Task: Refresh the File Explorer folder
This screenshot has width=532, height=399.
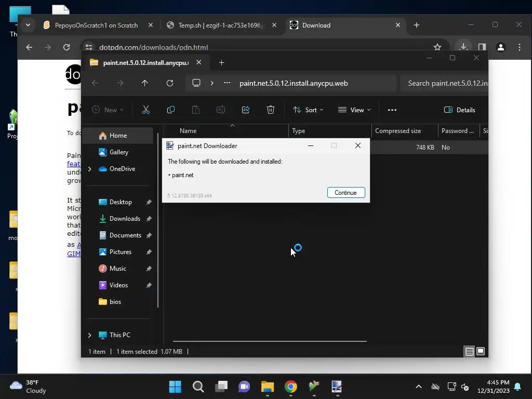Action: [170, 83]
